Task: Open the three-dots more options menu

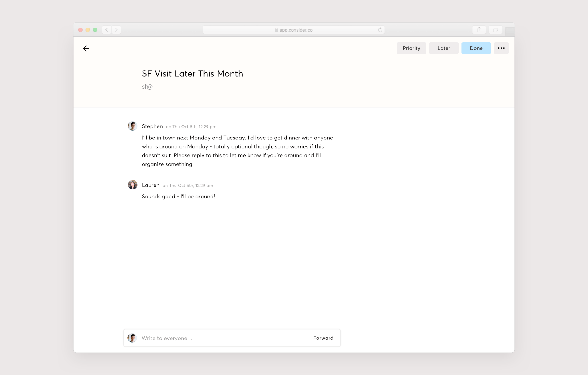Action: pos(501,48)
